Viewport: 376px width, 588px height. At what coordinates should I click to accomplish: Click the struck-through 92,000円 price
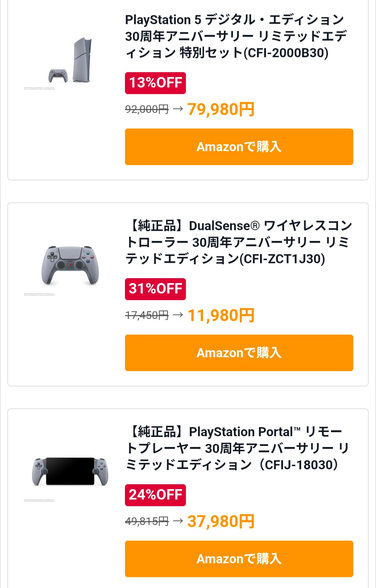pyautogui.click(x=147, y=109)
